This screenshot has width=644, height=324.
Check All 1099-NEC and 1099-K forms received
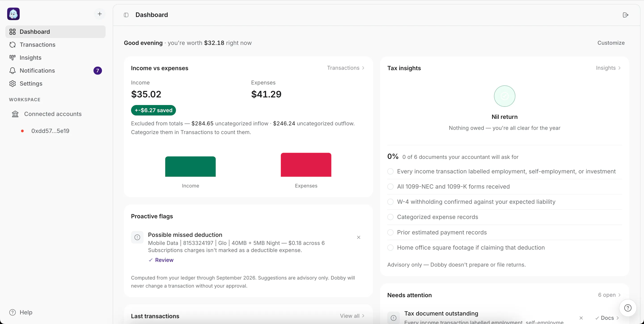tap(390, 187)
